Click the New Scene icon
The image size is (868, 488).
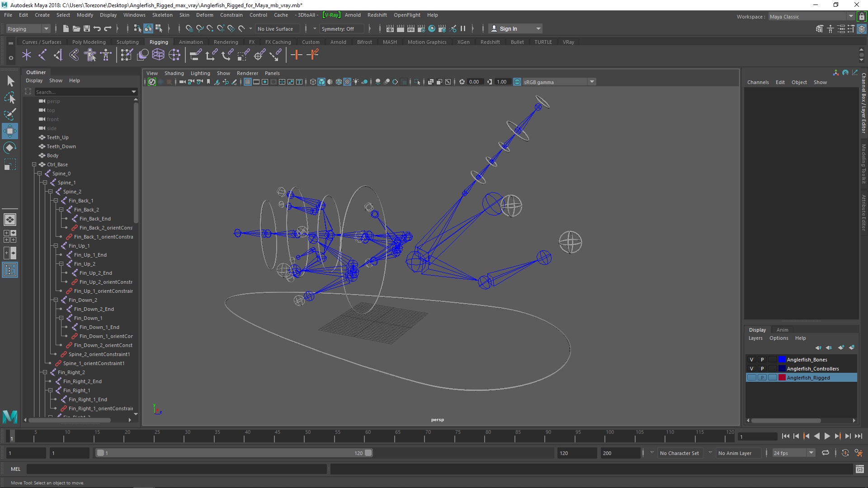[x=66, y=28]
